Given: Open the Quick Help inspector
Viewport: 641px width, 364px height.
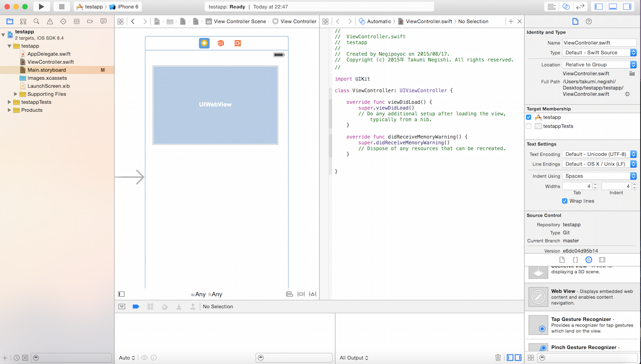Looking at the screenshot, I should pyautogui.click(x=589, y=21).
